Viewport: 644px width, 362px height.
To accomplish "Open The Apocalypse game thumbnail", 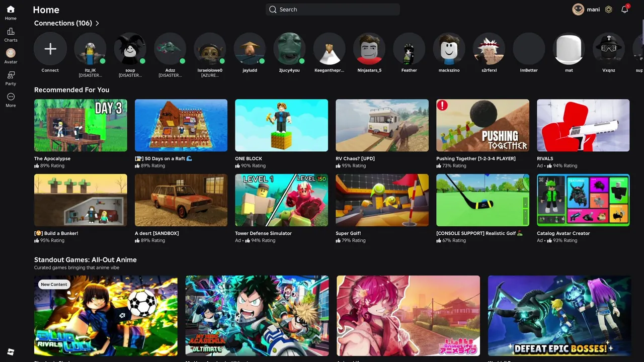I will [80, 125].
